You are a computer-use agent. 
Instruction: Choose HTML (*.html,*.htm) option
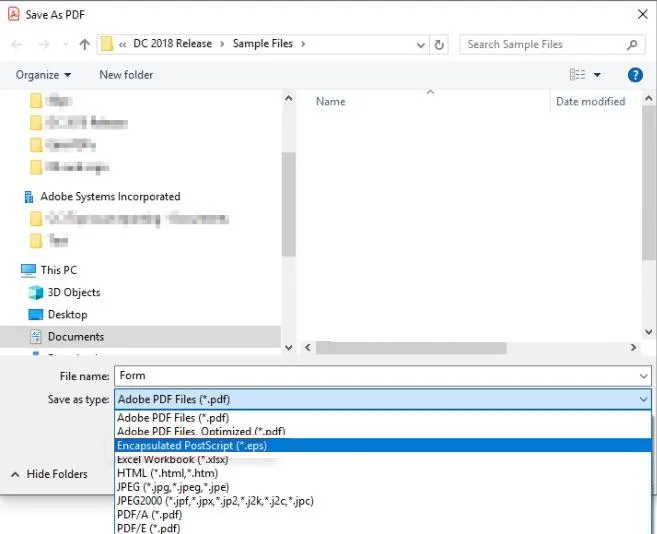[x=383, y=473]
